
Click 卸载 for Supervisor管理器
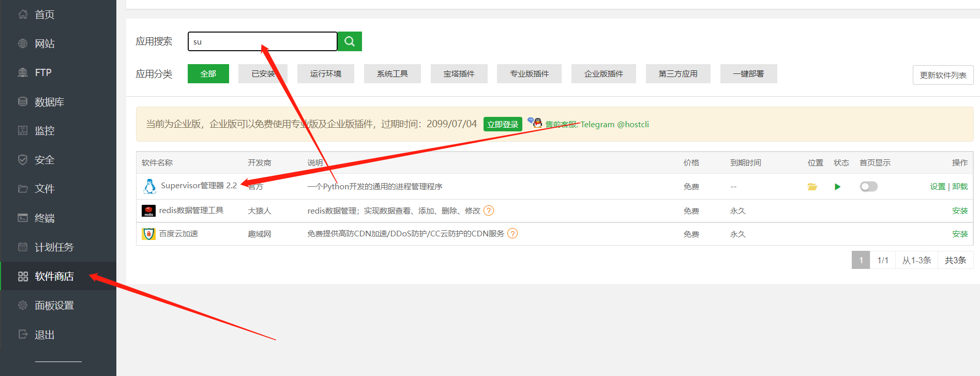coord(960,187)
